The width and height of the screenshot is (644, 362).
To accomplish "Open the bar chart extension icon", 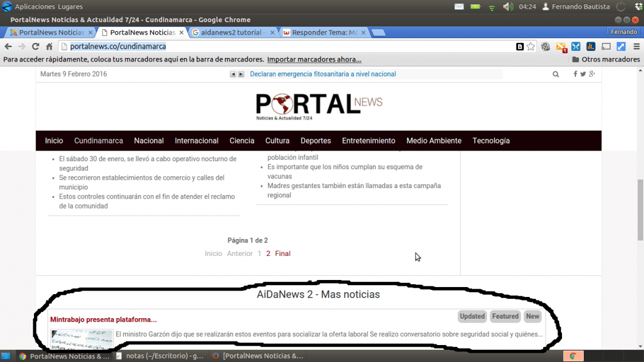I will (x=591, y=46).
